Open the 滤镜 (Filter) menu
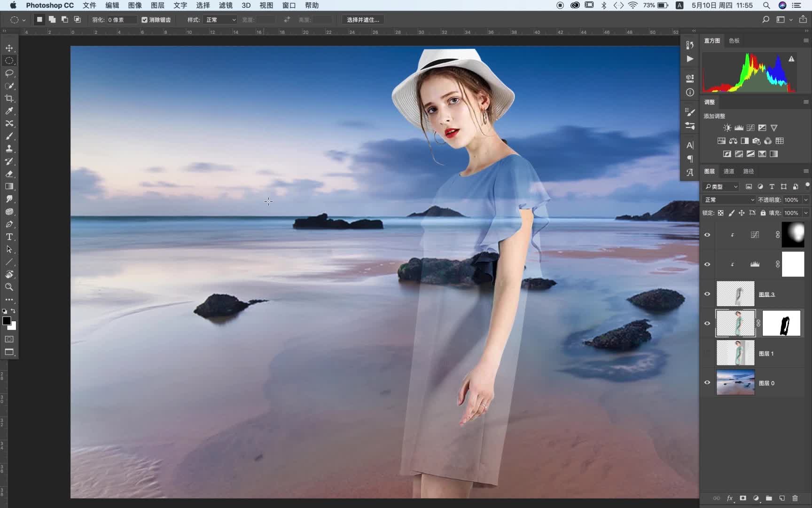Screen dimensions: 812x508 point(226,5)
